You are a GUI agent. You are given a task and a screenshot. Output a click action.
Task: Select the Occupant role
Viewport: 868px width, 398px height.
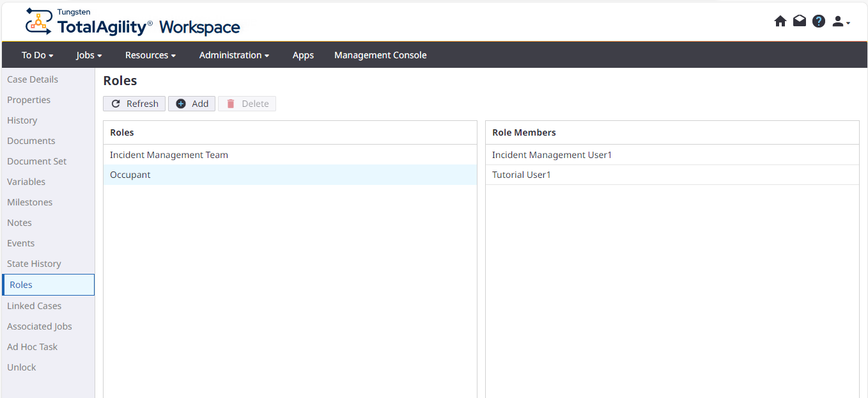click(x=130, y=174)
